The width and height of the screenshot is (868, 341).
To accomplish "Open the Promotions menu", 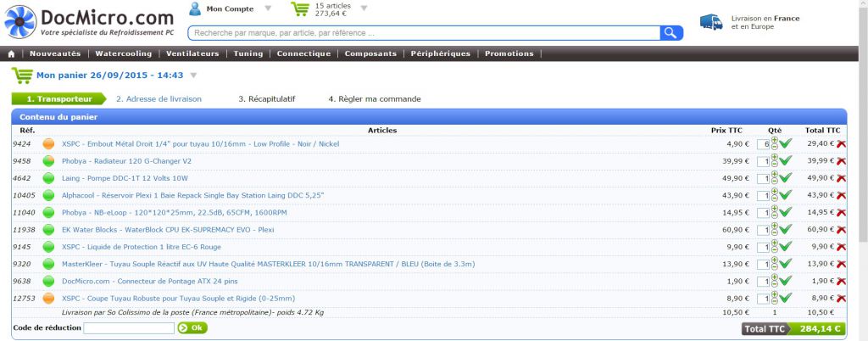I will 509,53.
